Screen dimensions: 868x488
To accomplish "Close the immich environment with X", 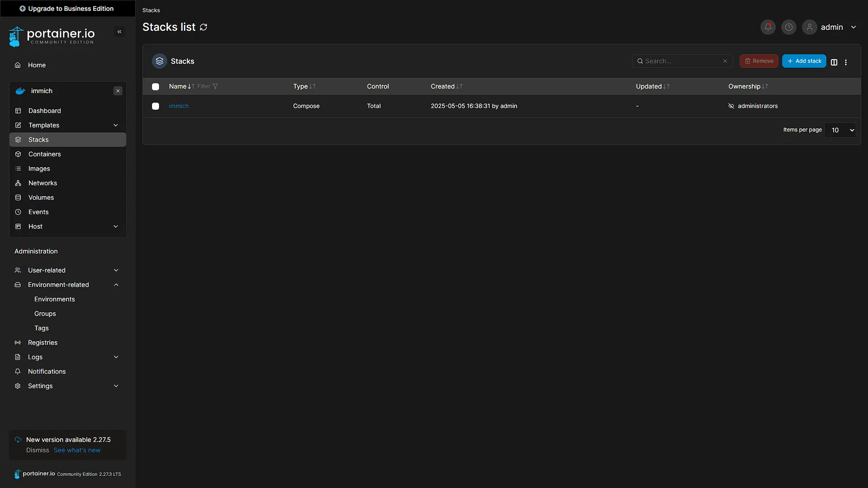I will click(118, 91).
